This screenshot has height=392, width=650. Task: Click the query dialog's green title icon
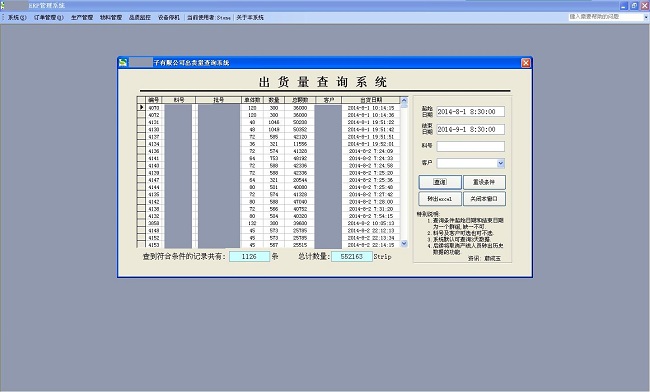click(x=123, y=63)
